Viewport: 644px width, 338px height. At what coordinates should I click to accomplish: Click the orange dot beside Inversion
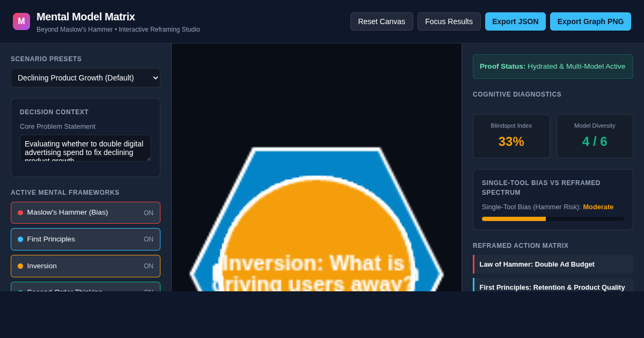[x=20, y=266]
